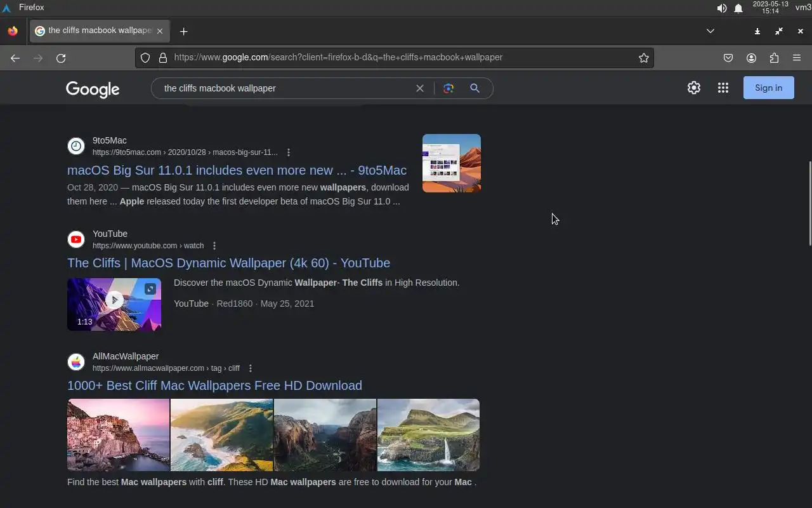
Task: Open The Cliffs Dynamic Wallpaper YouTube link
Action: 228,263
